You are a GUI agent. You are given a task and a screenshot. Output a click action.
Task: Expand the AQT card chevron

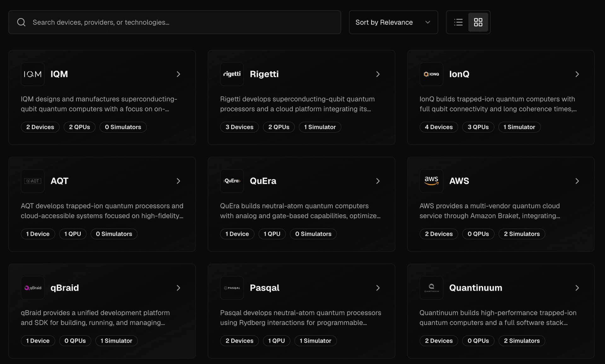[x=178, y=181]
